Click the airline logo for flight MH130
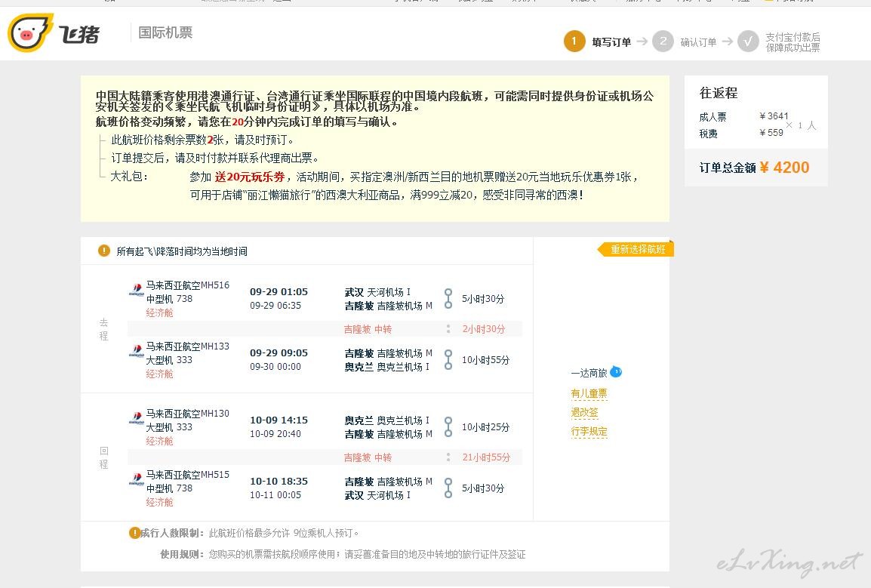The width and height of the screenshot is (871, 588). pos(136,417)
